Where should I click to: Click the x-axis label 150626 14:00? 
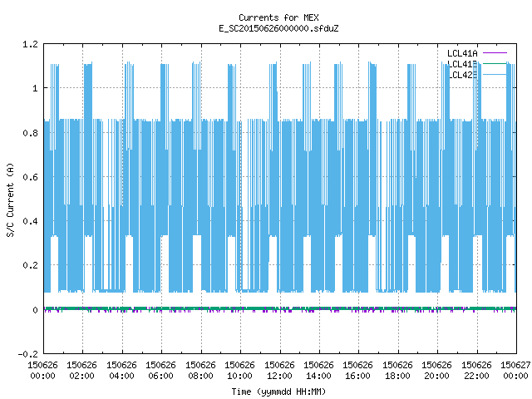tap(318, 371)
